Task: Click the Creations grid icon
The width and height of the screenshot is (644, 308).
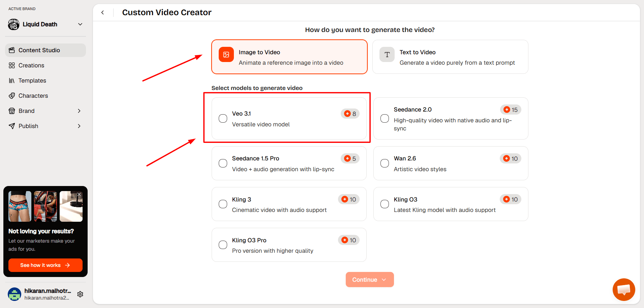Action: point(12,65)
